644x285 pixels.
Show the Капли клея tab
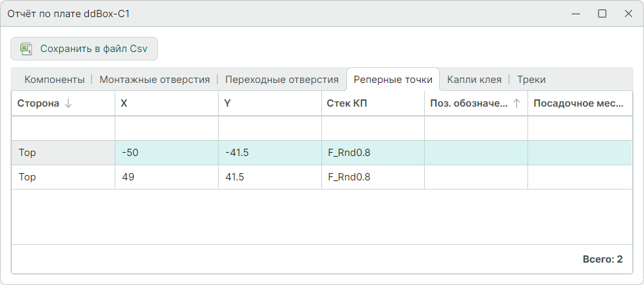tap(474, 80)
